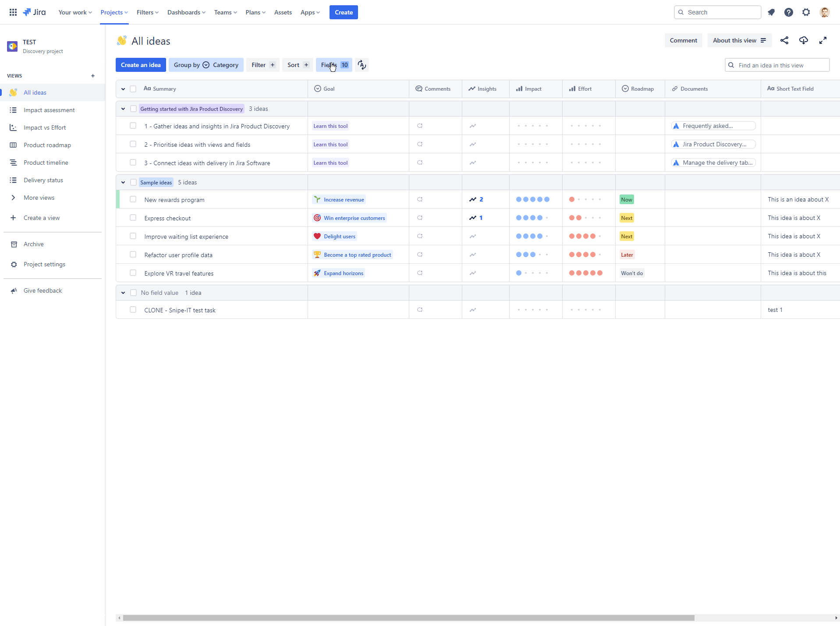Open the Impact vs Effort chart view icon
The height and width of the screenshot is (626, 840).
(x=13, y=127)
